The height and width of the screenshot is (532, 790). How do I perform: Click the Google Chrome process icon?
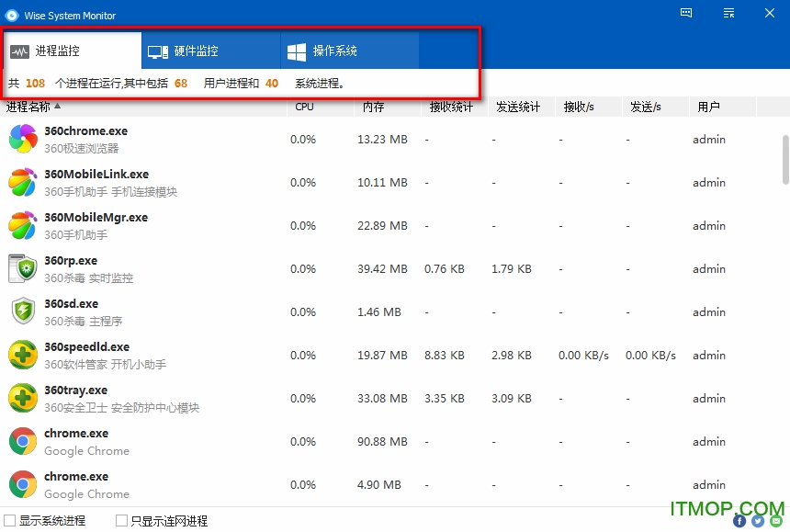22,441
